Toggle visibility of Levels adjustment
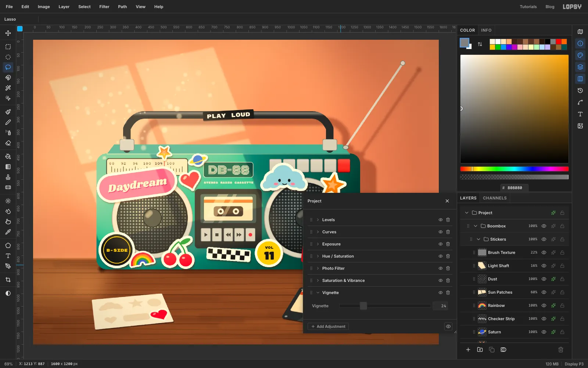 440,220
